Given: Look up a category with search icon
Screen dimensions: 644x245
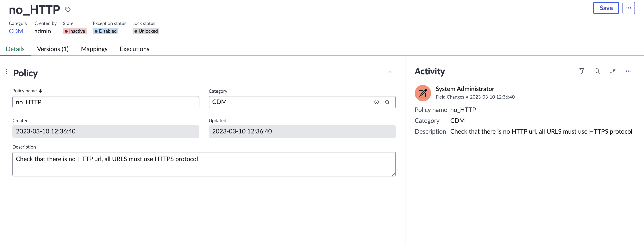Looking at the screenshot, I should pyautogui.click(x=387, y=102).
